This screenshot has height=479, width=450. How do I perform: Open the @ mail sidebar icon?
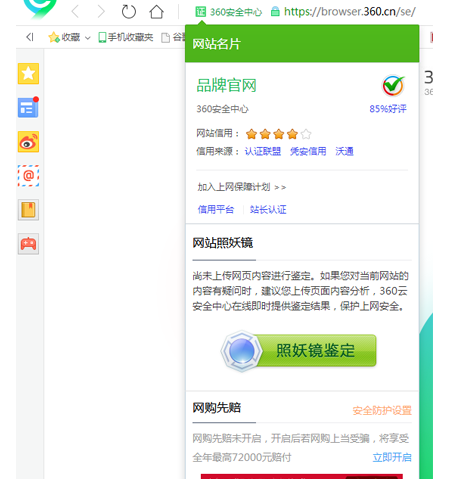(28, 176)
